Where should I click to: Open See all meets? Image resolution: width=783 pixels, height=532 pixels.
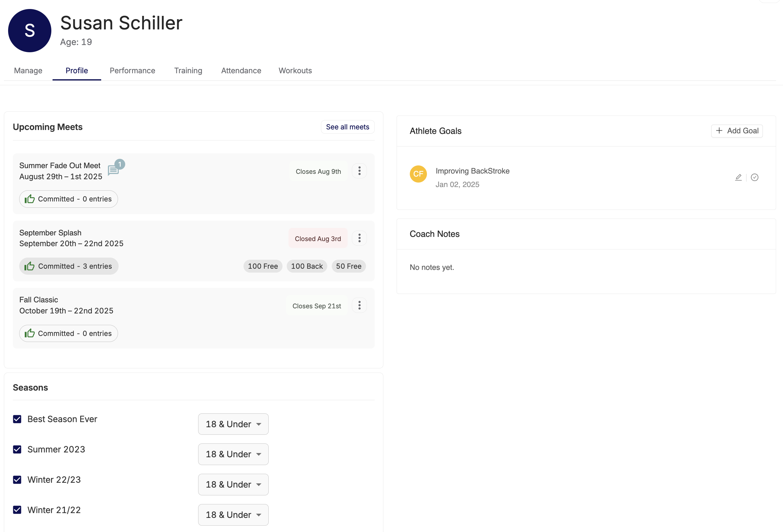click(347, 127)
